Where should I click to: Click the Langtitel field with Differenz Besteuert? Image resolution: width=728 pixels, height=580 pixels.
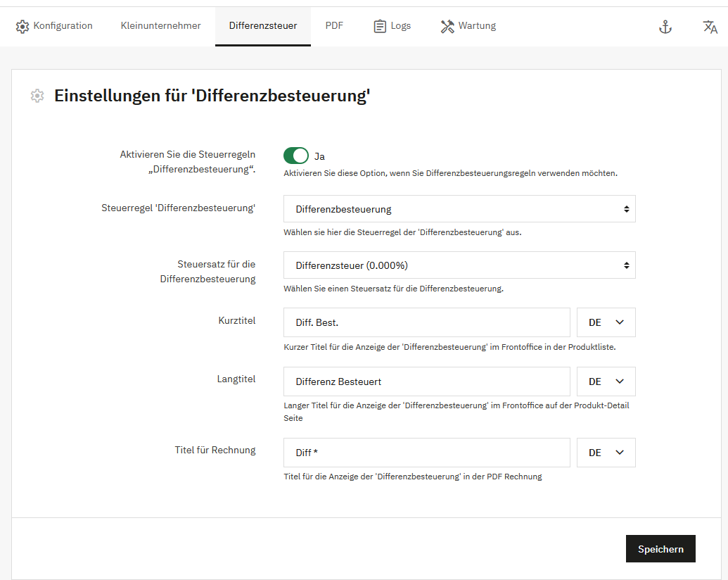coord(426,382)
